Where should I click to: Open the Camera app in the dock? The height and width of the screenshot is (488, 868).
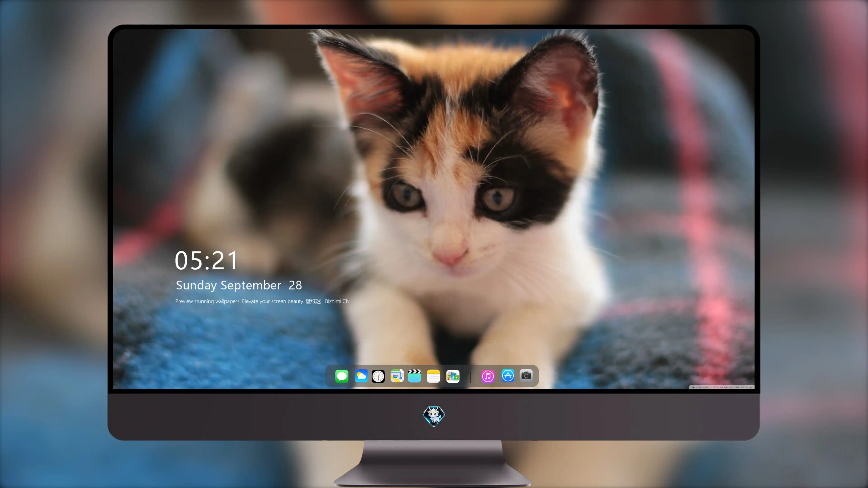[x=526, y=375]
